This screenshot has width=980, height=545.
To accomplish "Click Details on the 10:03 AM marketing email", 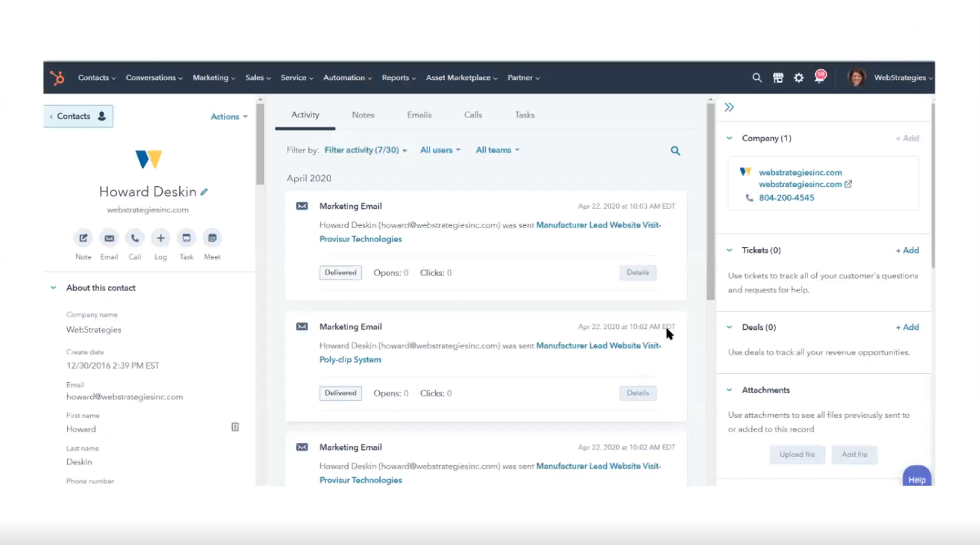I will click(x=638, y=273).
